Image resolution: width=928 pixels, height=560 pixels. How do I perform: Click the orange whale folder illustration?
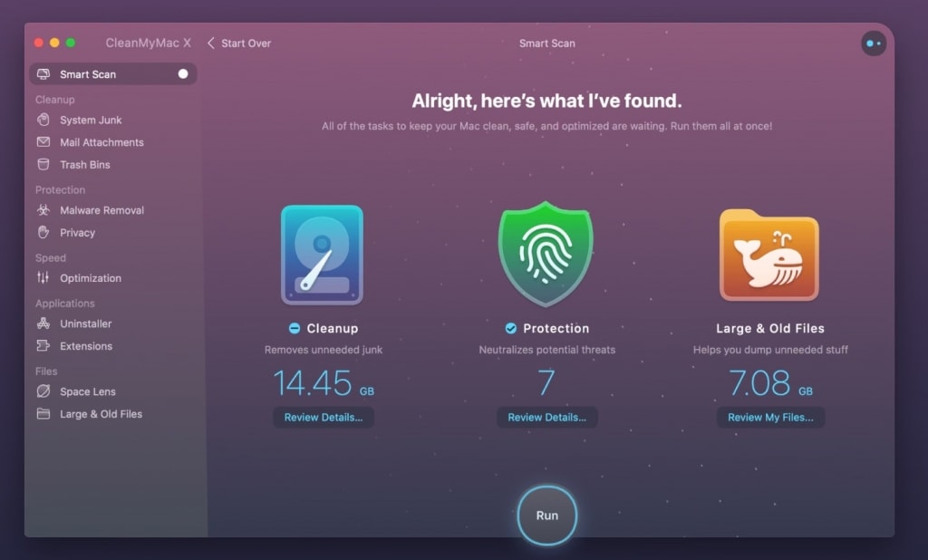tap(769, 256)
